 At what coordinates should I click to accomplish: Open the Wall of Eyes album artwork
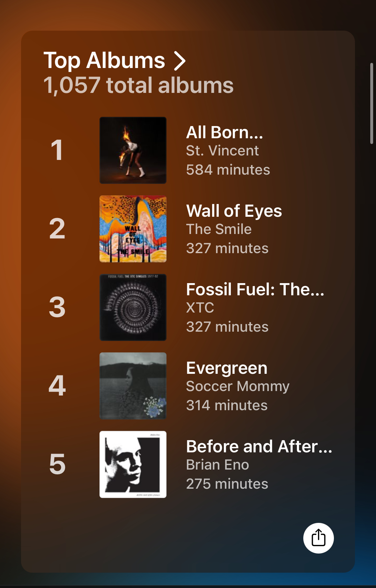coord(133,229)
